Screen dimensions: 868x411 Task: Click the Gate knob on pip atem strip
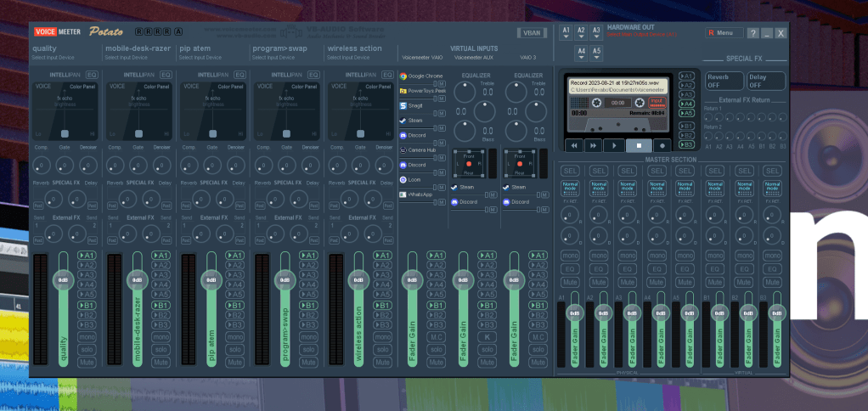coord(212,165)
